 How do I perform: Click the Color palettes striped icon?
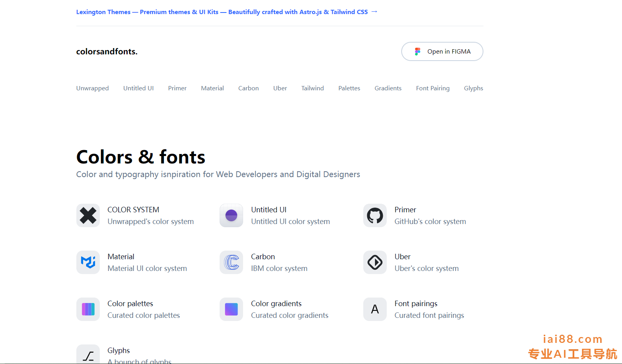[88, 309]
